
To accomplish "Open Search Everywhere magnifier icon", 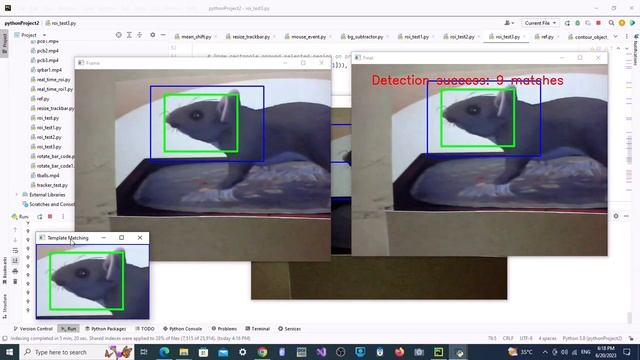I will click(611, 23).
